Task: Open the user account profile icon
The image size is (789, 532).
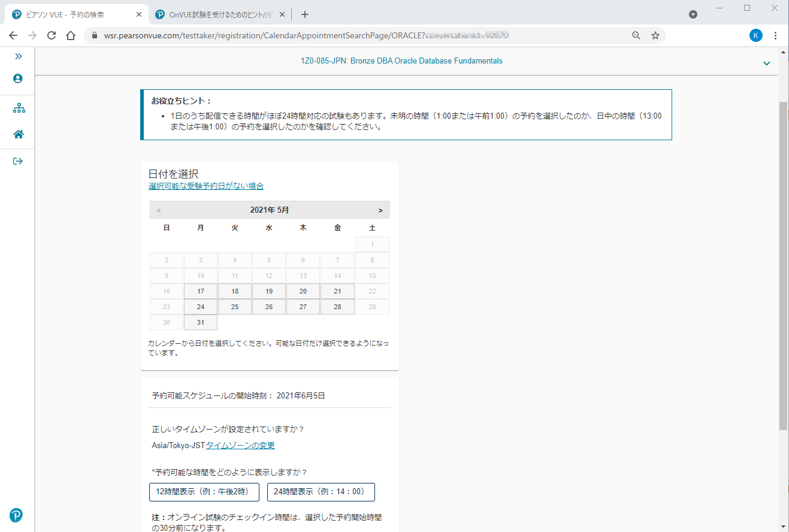Action: pos(18,78)
